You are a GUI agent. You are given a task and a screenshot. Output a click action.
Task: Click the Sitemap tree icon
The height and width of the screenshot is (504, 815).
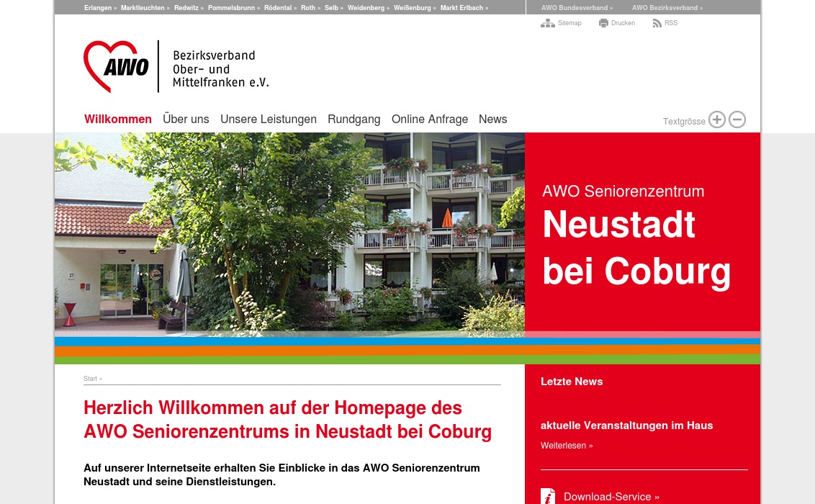(548, 23)
